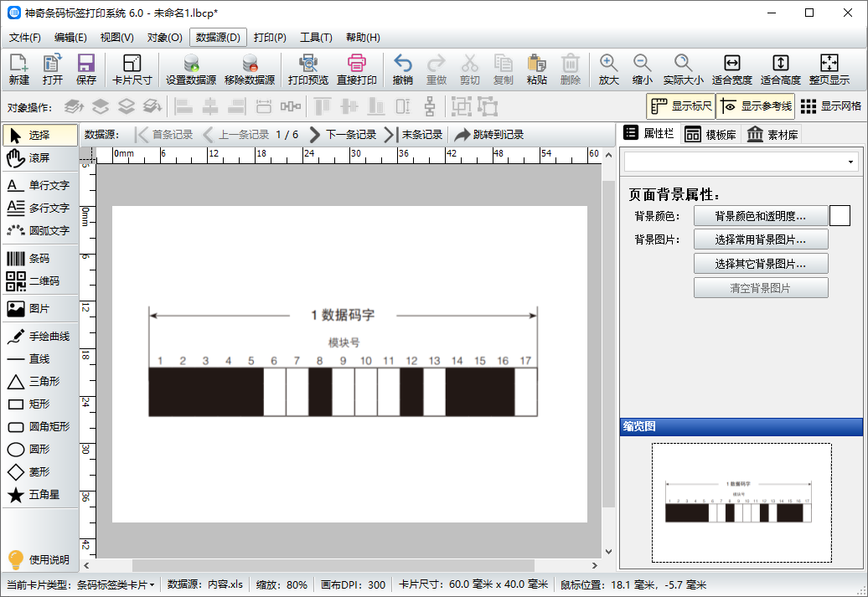The height and width of the screenshot is (597, 868).
Task: Switch to the 素材库 tab
Action: (772, 135)
